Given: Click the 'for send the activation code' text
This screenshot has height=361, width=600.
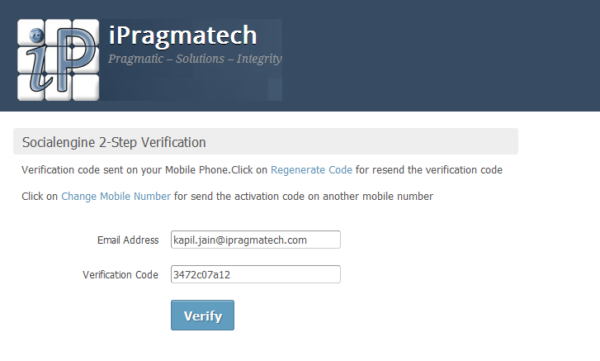Looking at the screenshot, I should pyautogui.click(x=240, y=196).
